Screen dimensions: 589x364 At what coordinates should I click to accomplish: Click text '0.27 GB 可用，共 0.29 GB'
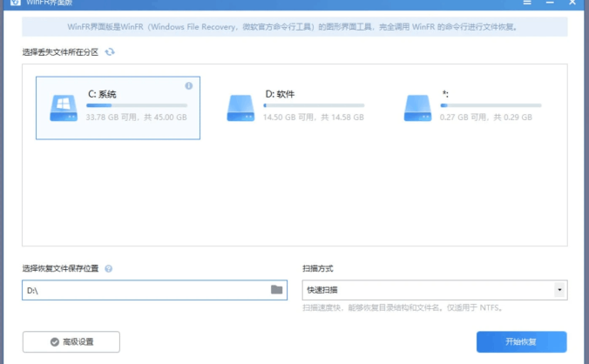486,118
